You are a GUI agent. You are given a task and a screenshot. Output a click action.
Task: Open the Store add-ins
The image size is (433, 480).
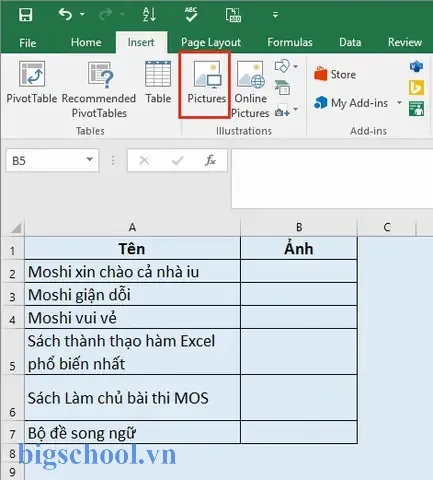pos(335,74)
